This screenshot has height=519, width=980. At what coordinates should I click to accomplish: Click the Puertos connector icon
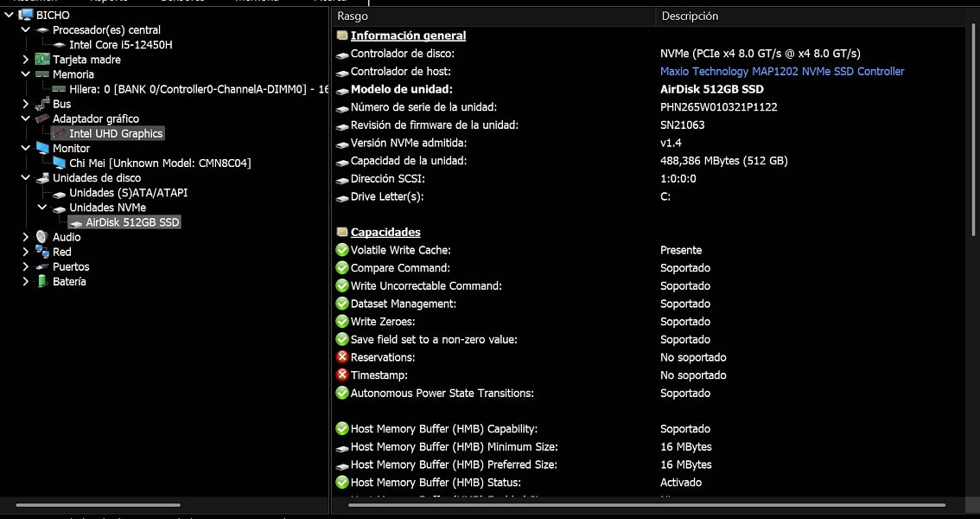pyautogui.click(x=42, y=266)
